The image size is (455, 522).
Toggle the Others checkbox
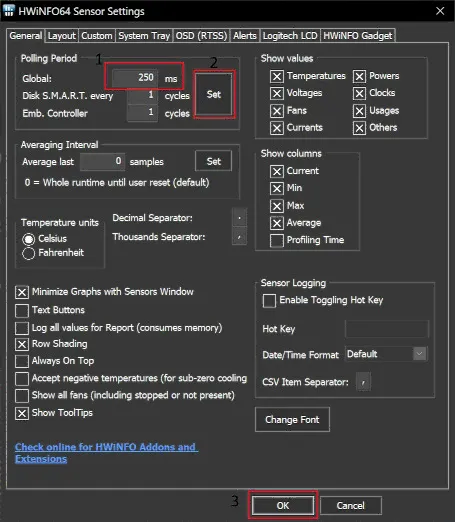[x=359, y=128]
